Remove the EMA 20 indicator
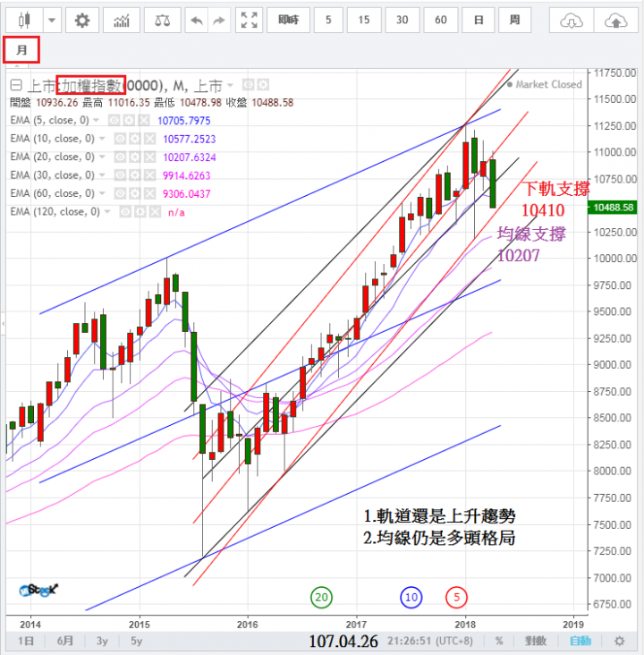Viewport: 644px width, 655px height. click(x=150, y=157)
